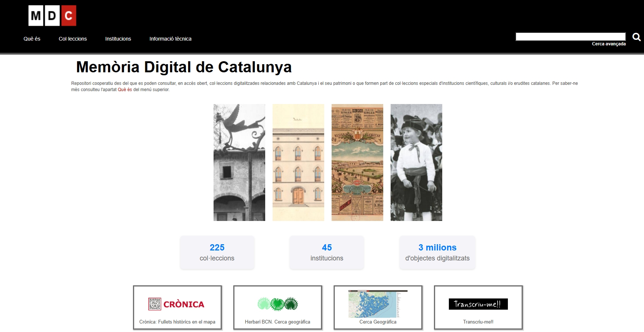Screen dimensions: 644x332
Task: Click the Cerca avançada link
Action: [609, 44]
